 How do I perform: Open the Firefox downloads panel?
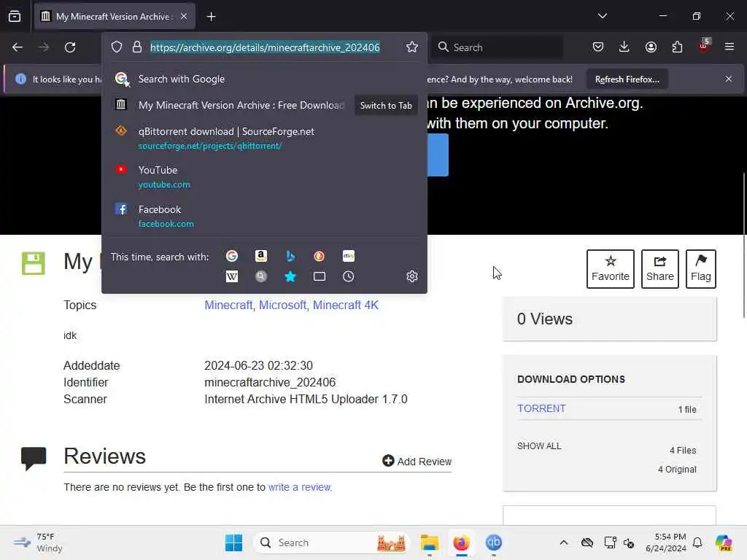pyautogui.click(x=624, y=47)
